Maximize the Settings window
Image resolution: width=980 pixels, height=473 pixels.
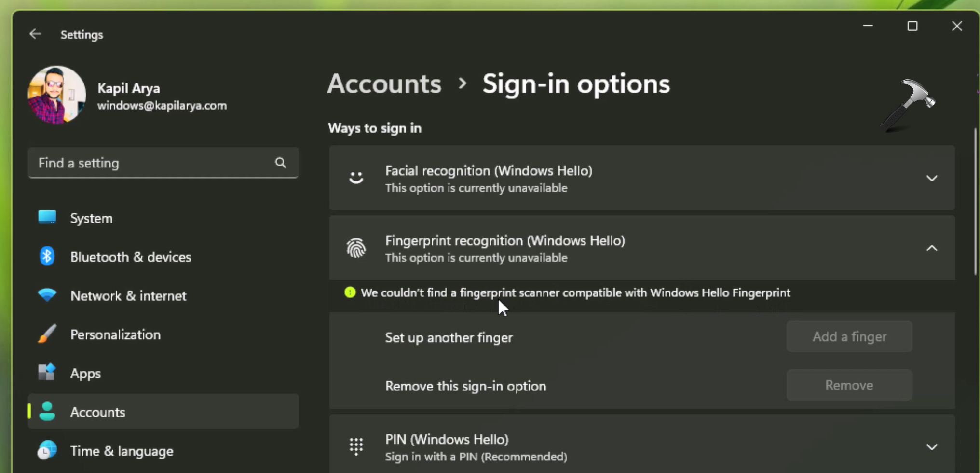[912, 26]
